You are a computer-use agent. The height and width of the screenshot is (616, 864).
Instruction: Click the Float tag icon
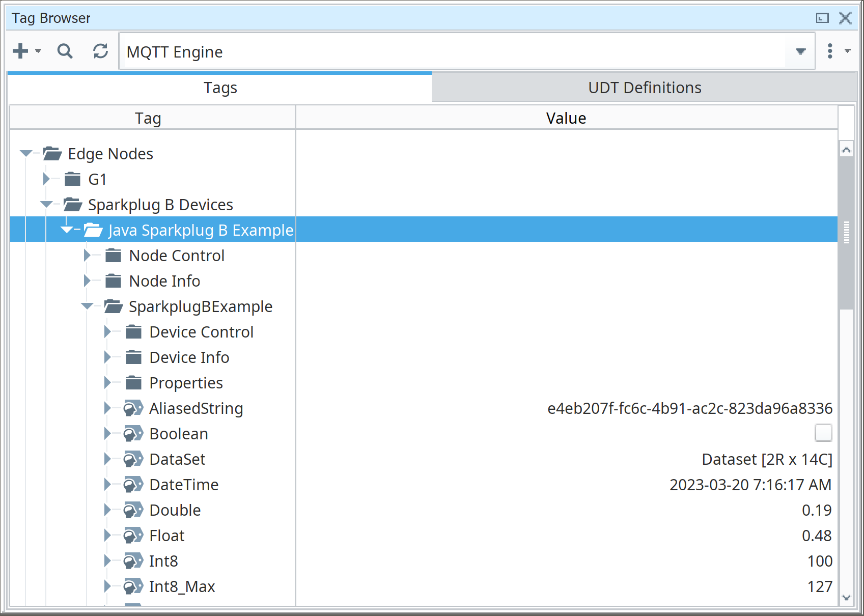coord(133,536)
